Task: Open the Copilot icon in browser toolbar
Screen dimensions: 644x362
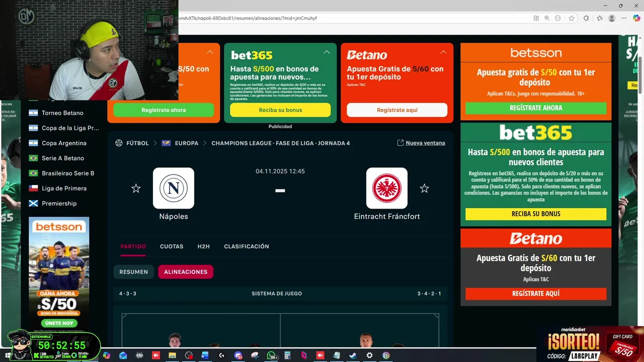Action: pos(636,18)
